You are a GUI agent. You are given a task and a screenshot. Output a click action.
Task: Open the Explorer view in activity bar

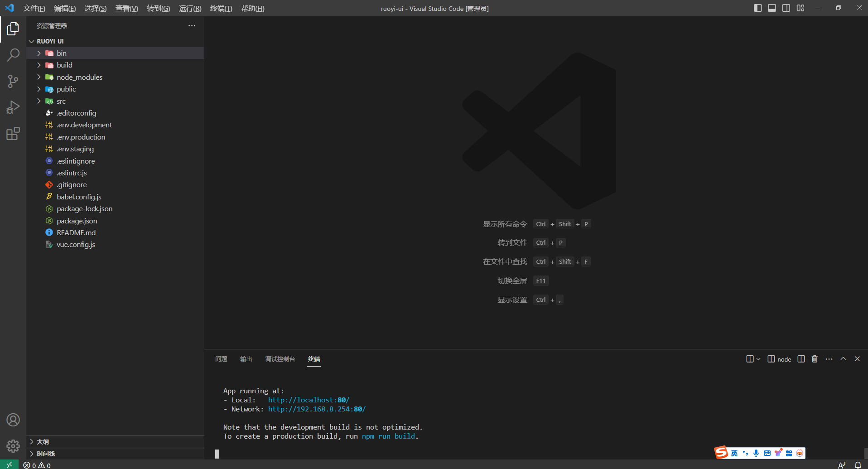coord(13,29)
